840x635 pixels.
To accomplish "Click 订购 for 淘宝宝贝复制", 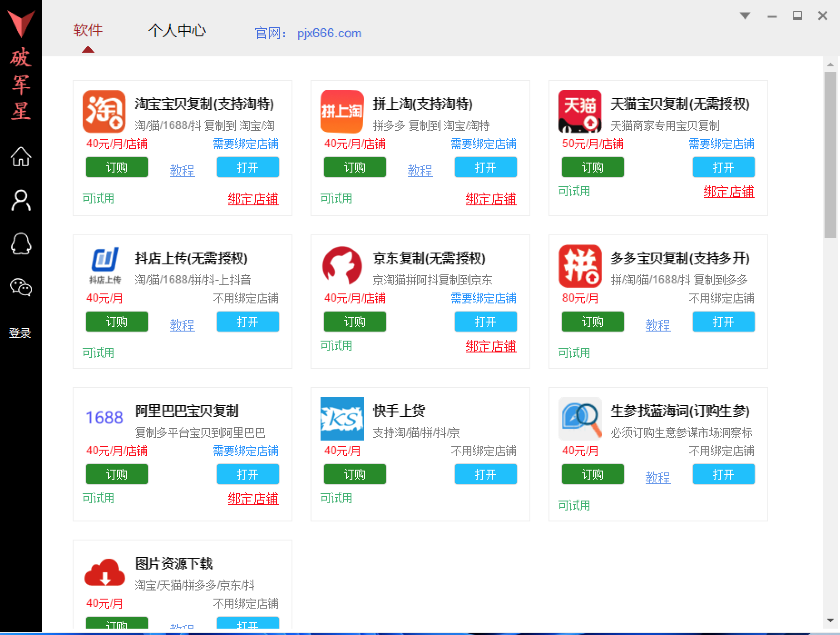I will point(117,167).
